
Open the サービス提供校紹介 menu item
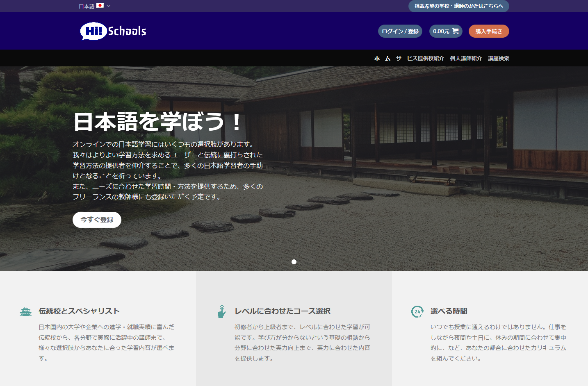coord(420,59)
